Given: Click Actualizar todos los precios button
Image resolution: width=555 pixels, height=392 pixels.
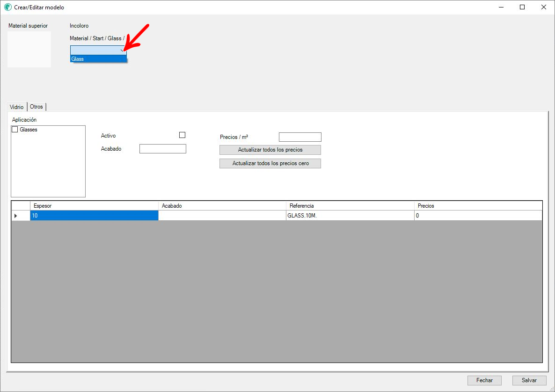Looking at the screenshot, I should (270, 150).
